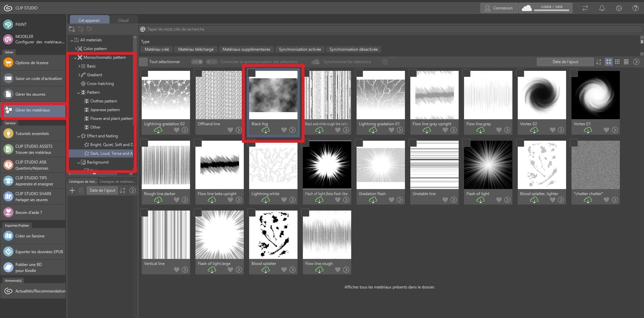Viewport: 644px width, 318px height.
Task: Open Gérer les œuvres
Action: pos(33,94)
